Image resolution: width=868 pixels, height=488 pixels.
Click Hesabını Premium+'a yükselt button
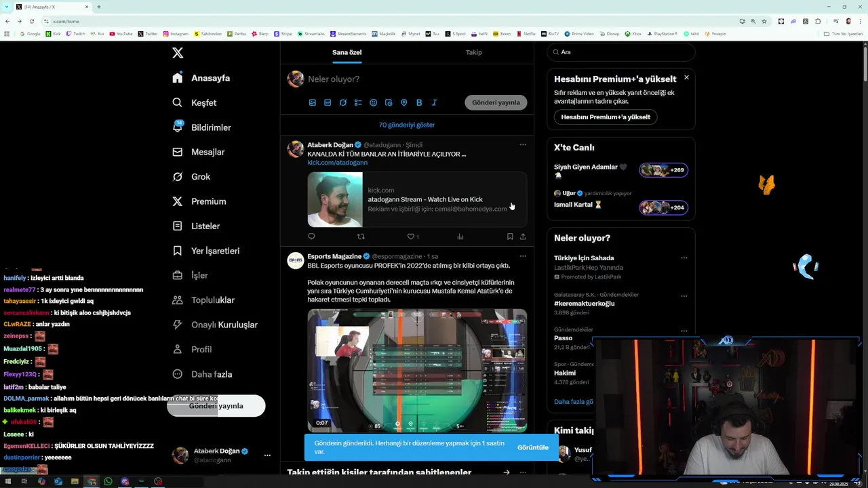pos(606,117)
